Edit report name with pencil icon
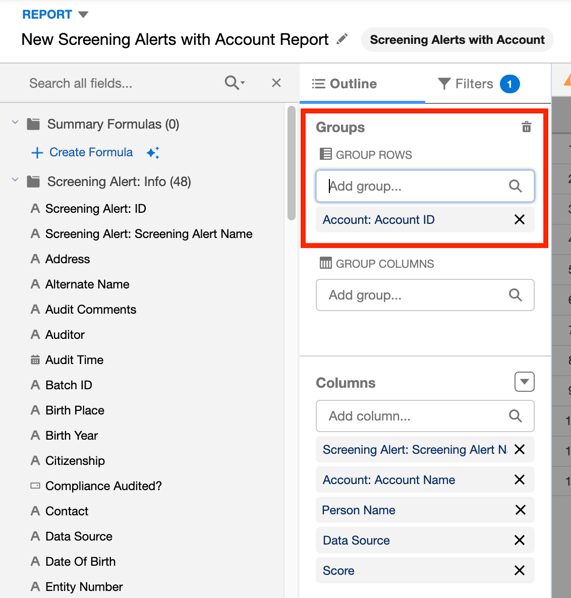This screenshot has height=598, width=571. (x=342, y=39)
